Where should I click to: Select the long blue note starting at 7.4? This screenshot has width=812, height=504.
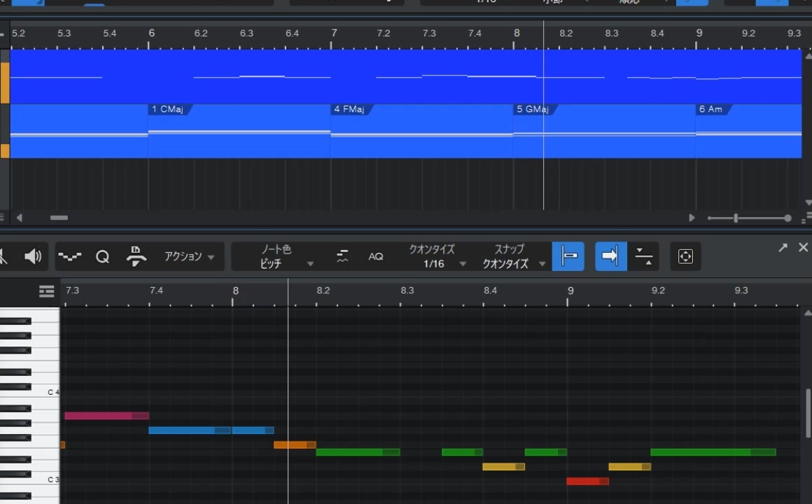point(190,430)
